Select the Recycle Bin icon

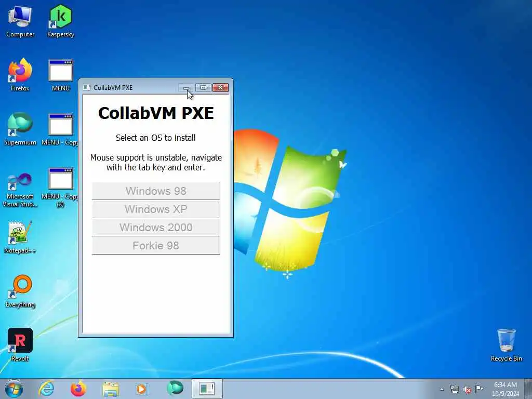[x=506, y=345]
